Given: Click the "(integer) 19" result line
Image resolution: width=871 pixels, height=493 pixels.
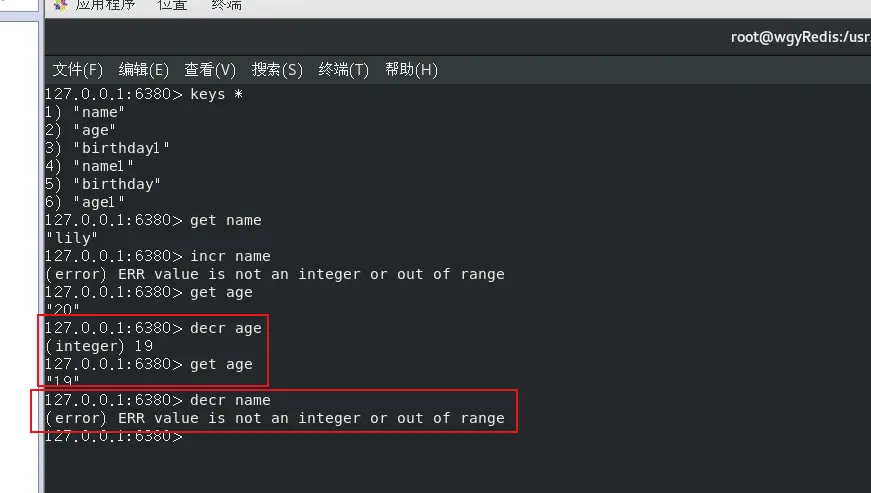Looking at the screenshot, I should tap(98, 346).
